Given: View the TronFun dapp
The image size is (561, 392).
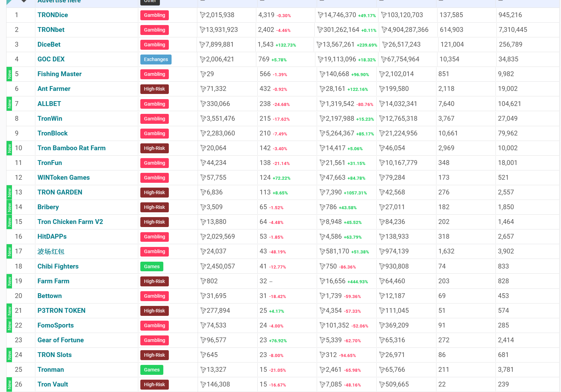Looking at the screenshot, I should (x=50, y=163).
